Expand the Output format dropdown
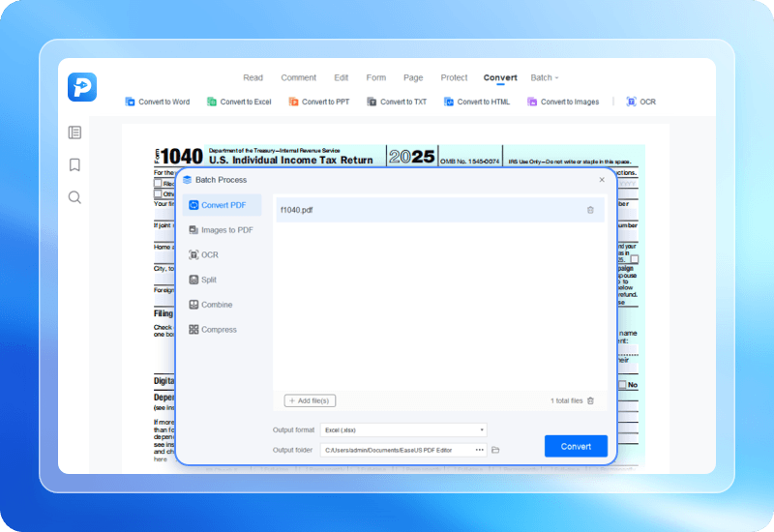This screenshot has height=532, width=774. point(403,429)
